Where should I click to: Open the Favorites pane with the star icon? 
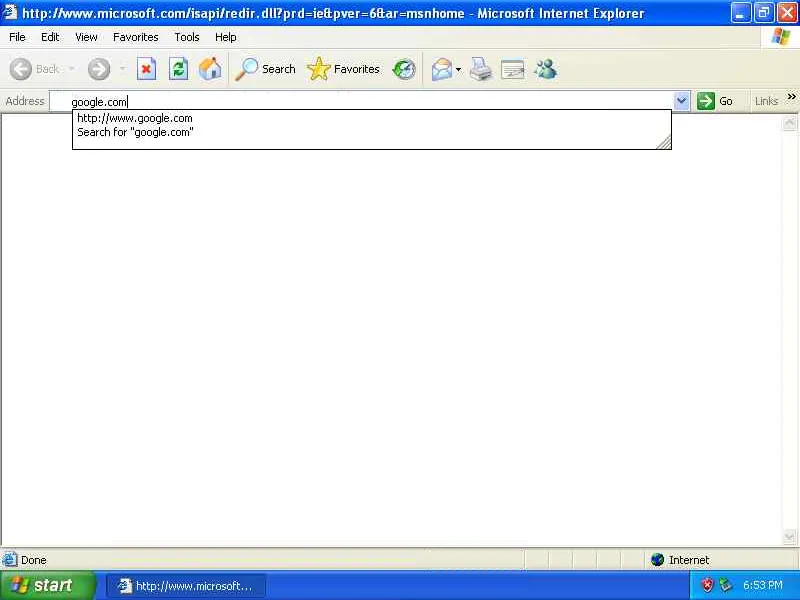tap(343, 69)
